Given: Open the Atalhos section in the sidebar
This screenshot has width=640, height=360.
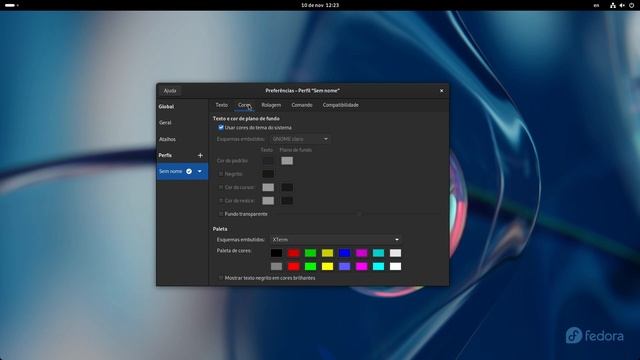Looking at the screenshot, I should 182,139.
